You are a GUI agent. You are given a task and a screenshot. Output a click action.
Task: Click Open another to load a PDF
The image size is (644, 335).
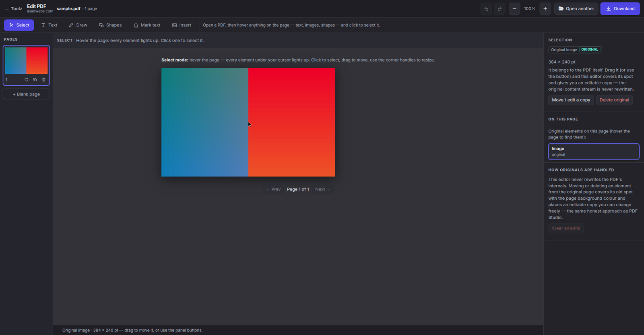click(576, 9)
